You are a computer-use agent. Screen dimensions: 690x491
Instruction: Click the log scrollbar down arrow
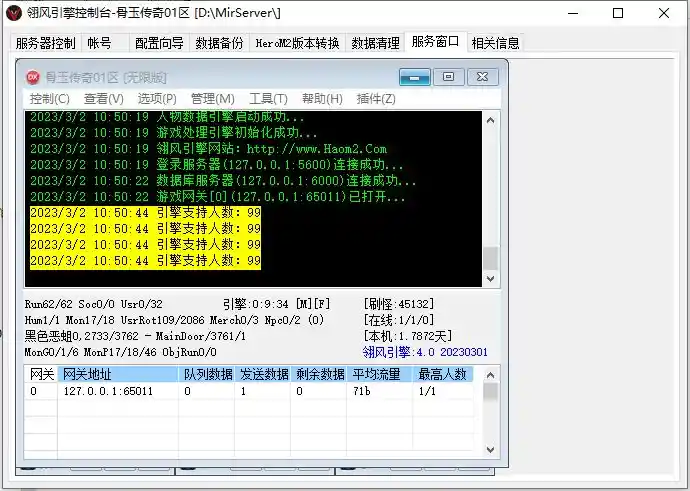pos(491,278)
